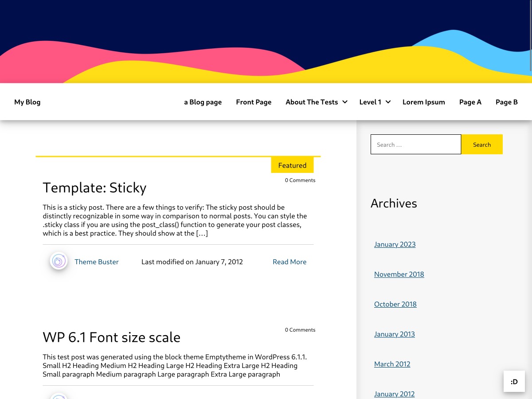Screen dimensions: 532x399
Task: Select Page A in the navigation
Action: click(x=470, y=102)
